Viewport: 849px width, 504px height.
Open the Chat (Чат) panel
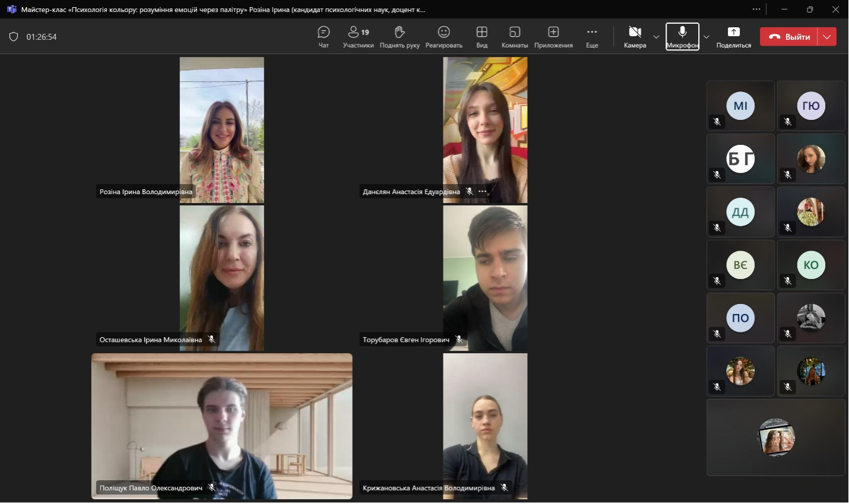coord(324,37)
